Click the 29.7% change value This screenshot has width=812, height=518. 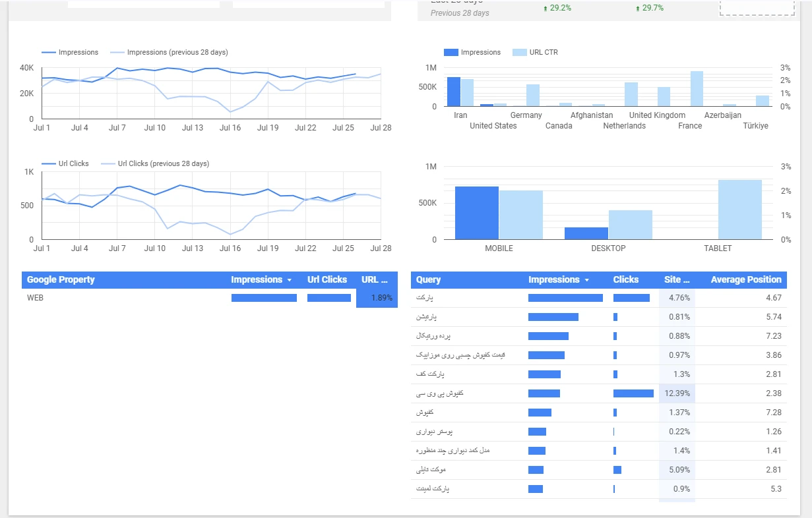[x=653, y=9]
